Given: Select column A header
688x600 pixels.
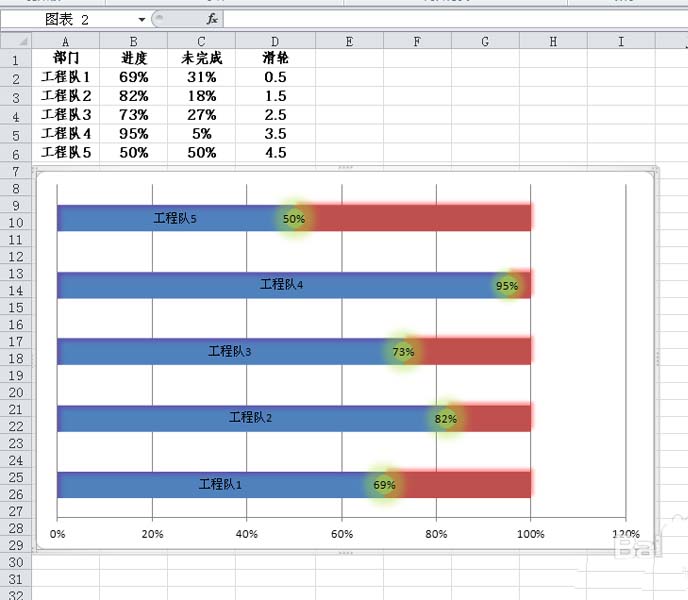Looking at the screenshot, I should click(65, 41).
